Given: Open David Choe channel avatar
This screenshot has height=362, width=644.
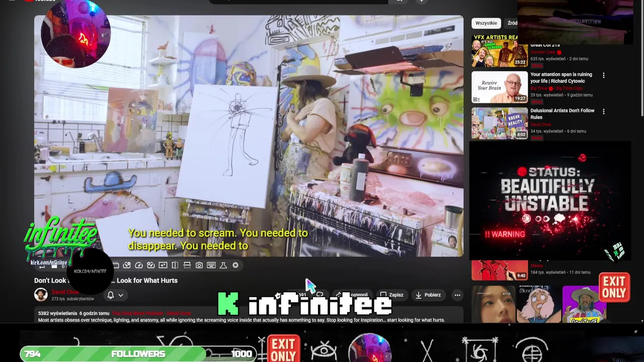Looking at the screenshot, I should tap(41, 294).
